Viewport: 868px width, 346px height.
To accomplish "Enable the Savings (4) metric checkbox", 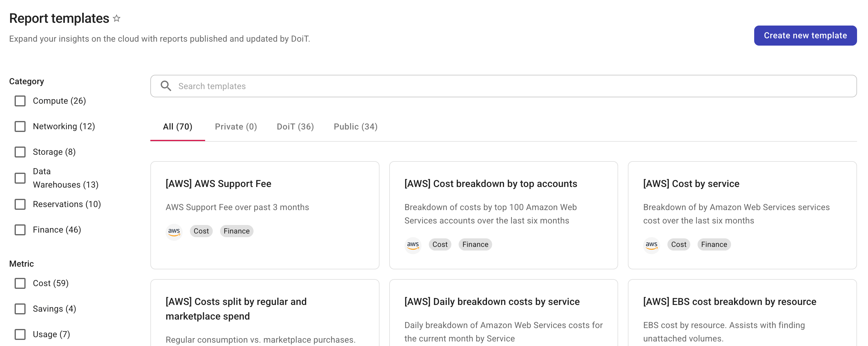I will click(20, 309).
